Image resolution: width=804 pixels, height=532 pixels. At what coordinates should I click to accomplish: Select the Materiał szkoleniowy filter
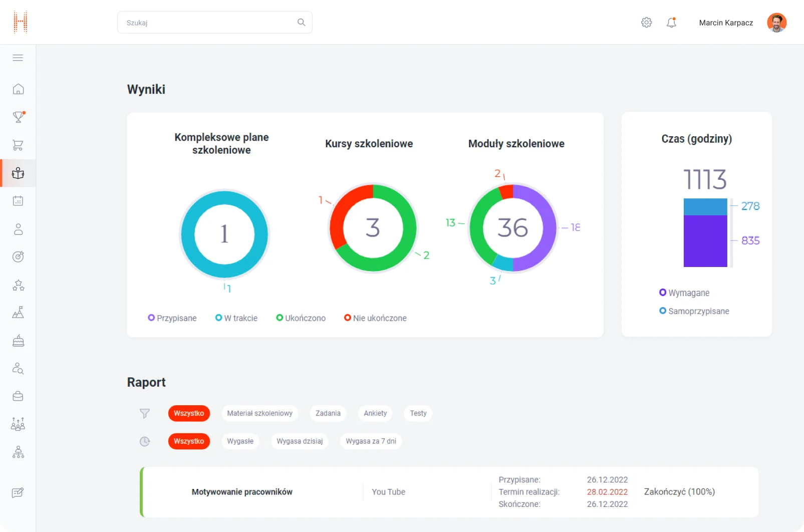pos(259,413)
